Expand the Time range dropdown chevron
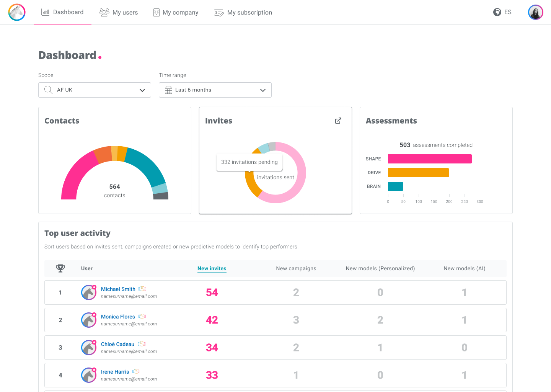This screenshot has width=551, height=392. 263,90
